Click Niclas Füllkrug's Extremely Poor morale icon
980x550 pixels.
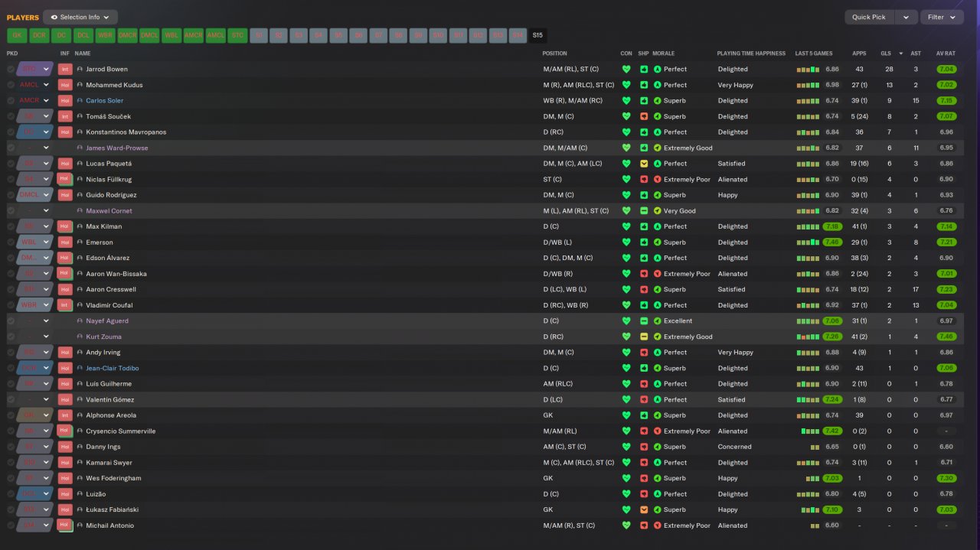click(658, 179)
